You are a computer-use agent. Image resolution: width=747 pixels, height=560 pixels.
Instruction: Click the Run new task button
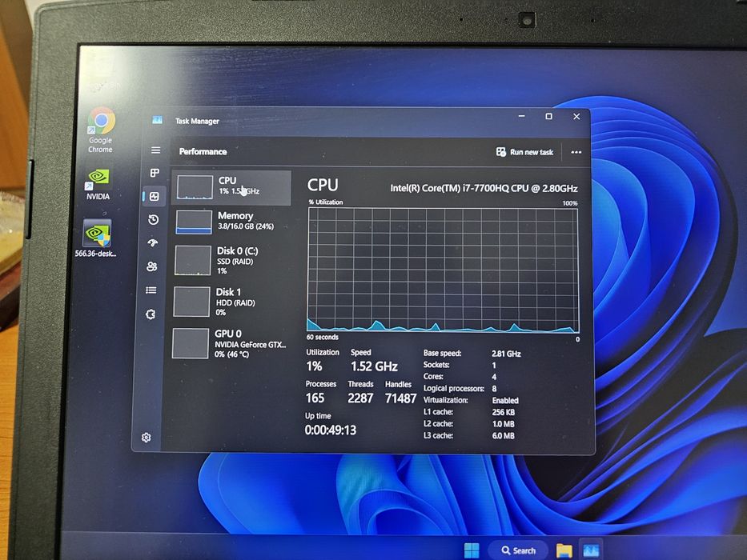tap(524, 152)
